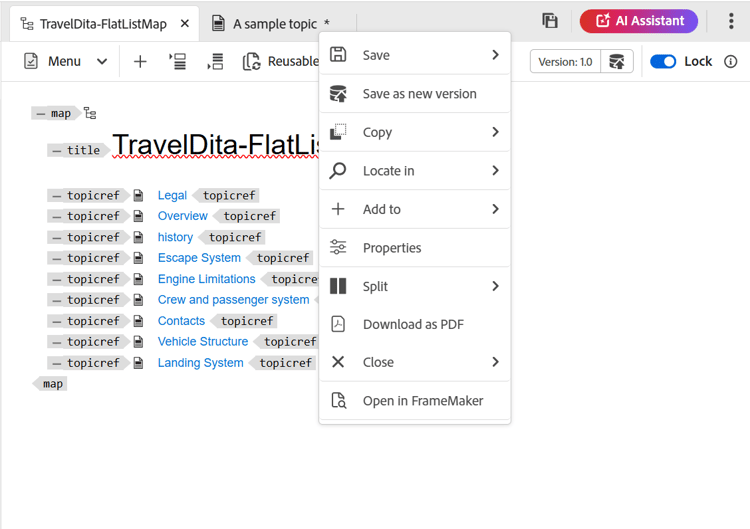This screenshot has width=750, height=529.
Task: Choose Close in the context menu
Action: tap(414, 362)
